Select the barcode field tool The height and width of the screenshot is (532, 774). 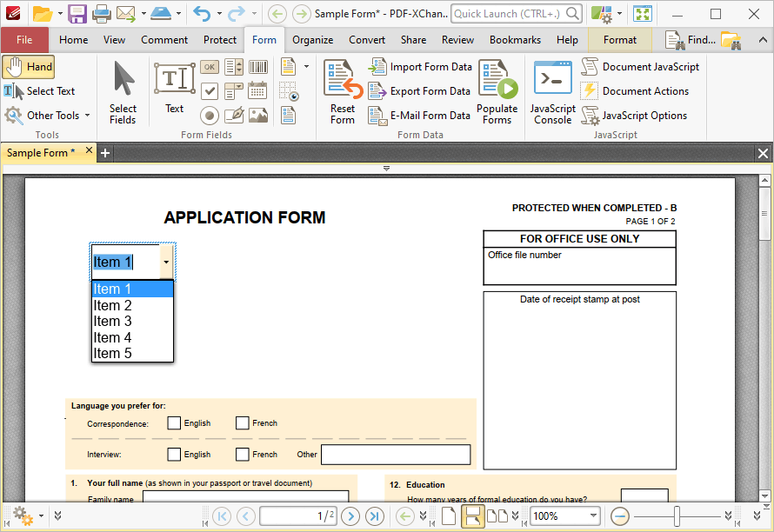(257, 67)
